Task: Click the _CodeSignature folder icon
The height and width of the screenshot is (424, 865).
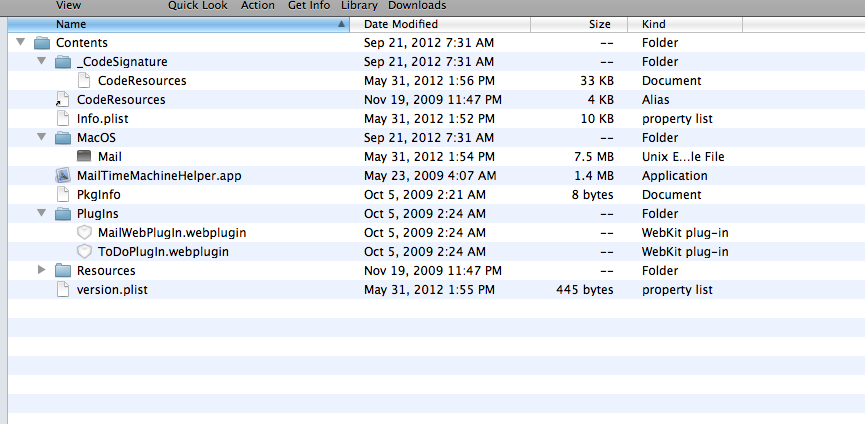Action: click(x=63, y=62)
